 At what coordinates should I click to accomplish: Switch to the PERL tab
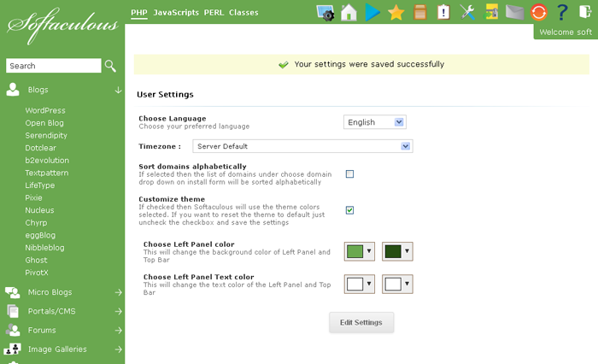[214, 13]
